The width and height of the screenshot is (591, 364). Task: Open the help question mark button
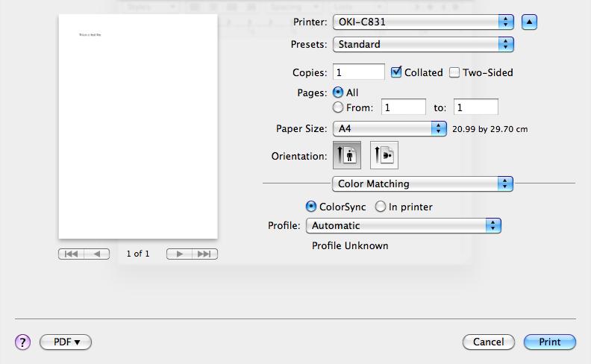[22, 342]
